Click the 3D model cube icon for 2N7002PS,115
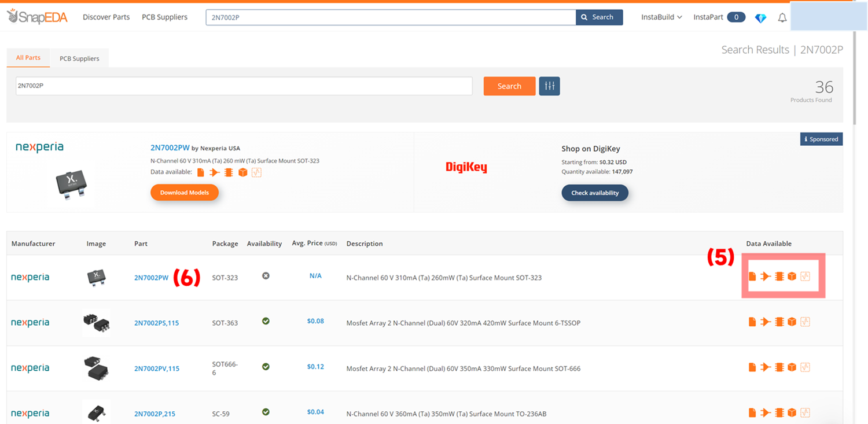Image resolution: width=868 pixels, height=424 pixels. (x=792, y=322)
